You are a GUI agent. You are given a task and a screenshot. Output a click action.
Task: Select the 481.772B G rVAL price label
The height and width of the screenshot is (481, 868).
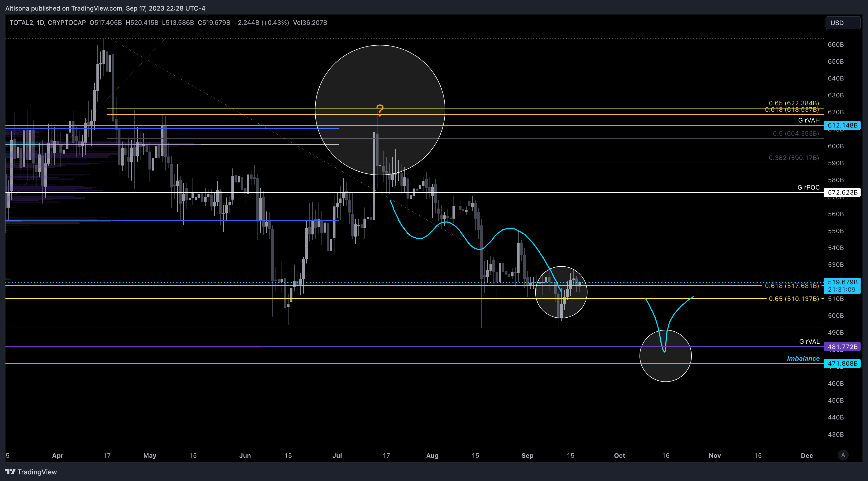[x=842, y=347]
